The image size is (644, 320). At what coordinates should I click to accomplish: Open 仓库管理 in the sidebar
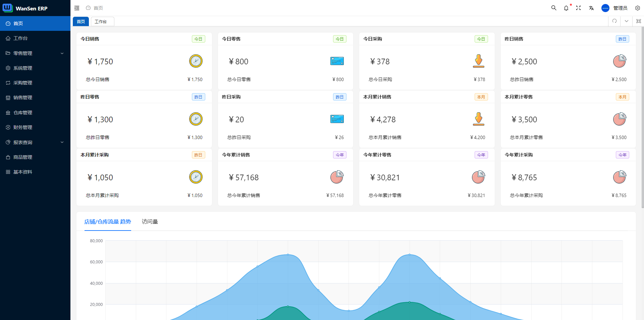tap(23, 113)
